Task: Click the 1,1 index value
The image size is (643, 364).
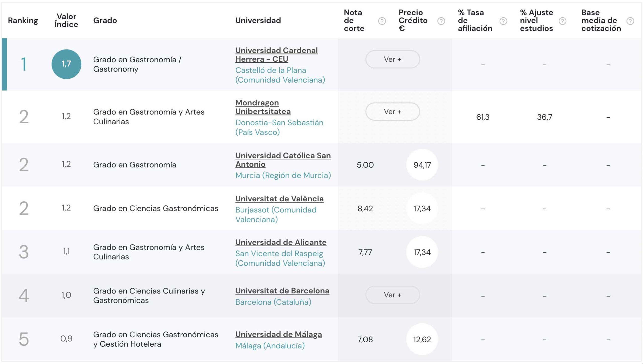Action: point(66,251)
